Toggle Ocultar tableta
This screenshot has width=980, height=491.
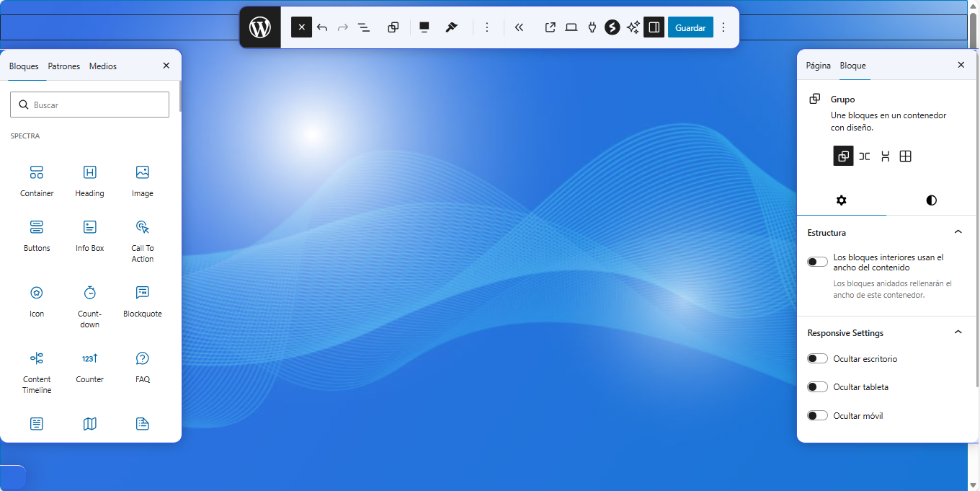[817, 387]
